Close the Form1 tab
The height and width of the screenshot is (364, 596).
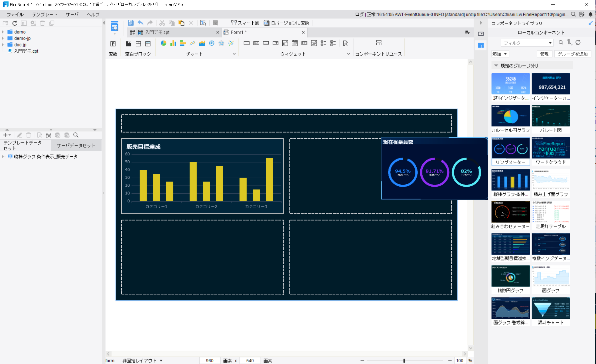303,32
